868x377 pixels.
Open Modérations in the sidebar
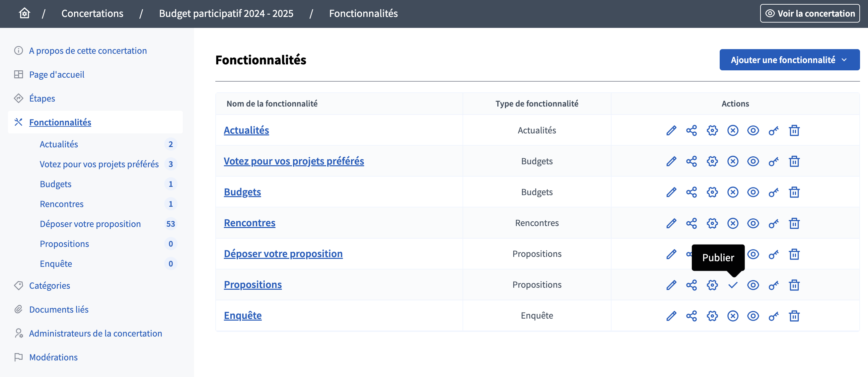coord(53,357)
